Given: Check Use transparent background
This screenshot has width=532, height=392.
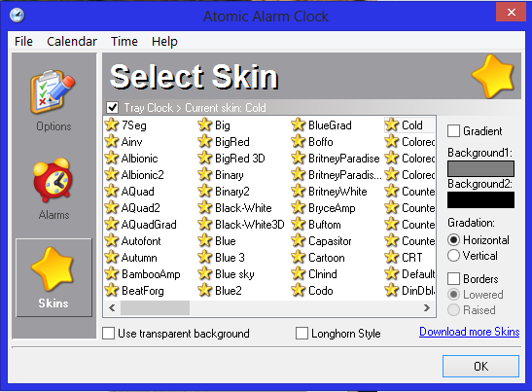Looking at the screenshot, I should (x=109, y=334).
